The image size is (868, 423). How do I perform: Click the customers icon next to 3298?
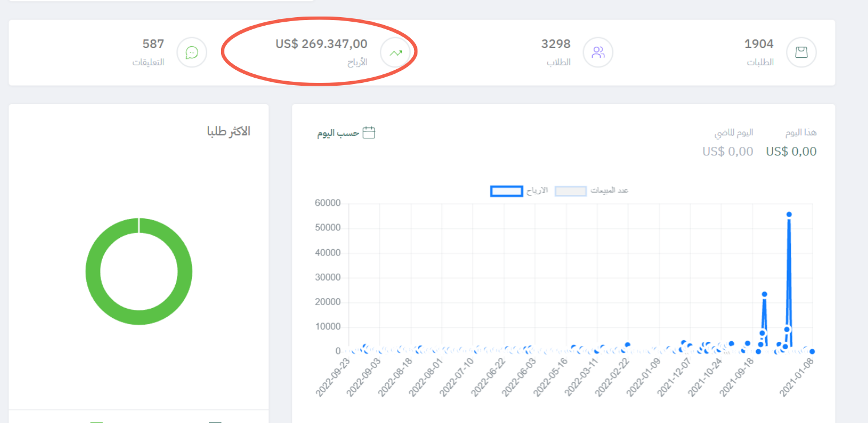598,52
